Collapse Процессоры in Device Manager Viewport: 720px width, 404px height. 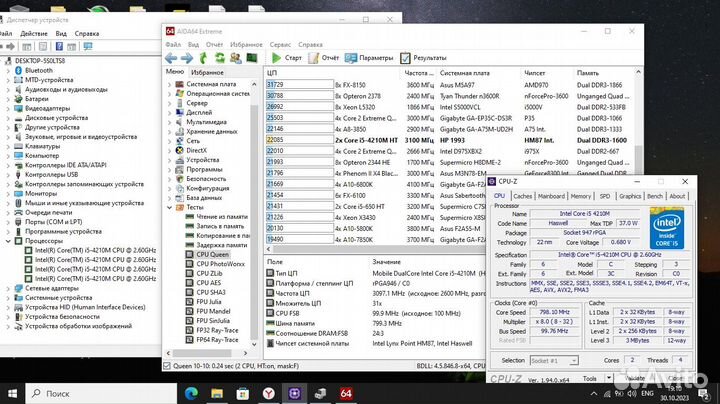8,241
